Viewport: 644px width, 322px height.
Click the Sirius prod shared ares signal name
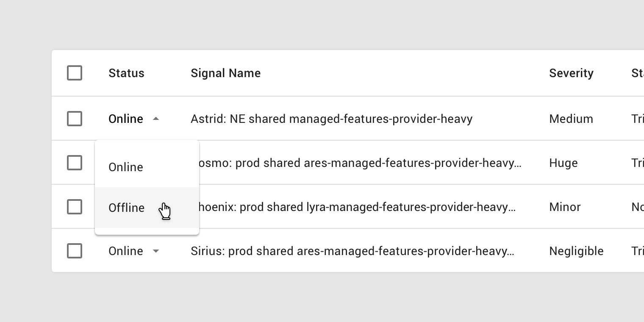point(353,251)
